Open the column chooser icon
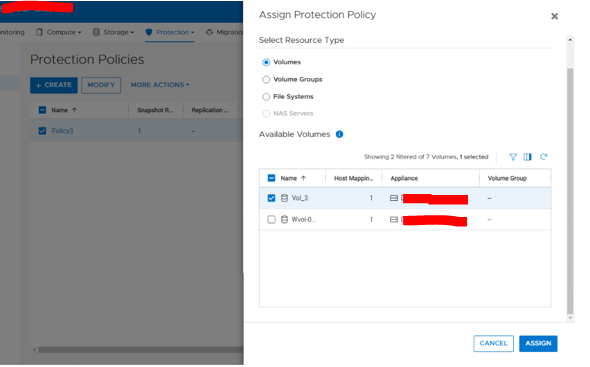590x367 pixels. [x=528, y=157]
